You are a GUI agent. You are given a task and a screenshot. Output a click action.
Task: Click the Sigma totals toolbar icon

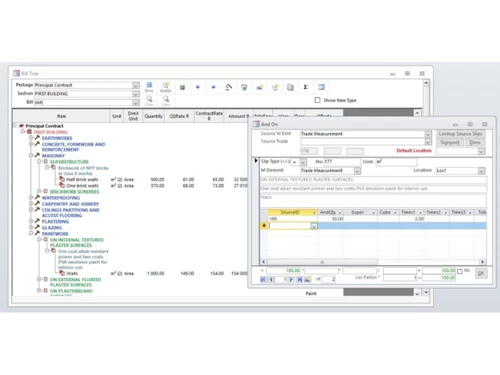[x=306, y=87]
